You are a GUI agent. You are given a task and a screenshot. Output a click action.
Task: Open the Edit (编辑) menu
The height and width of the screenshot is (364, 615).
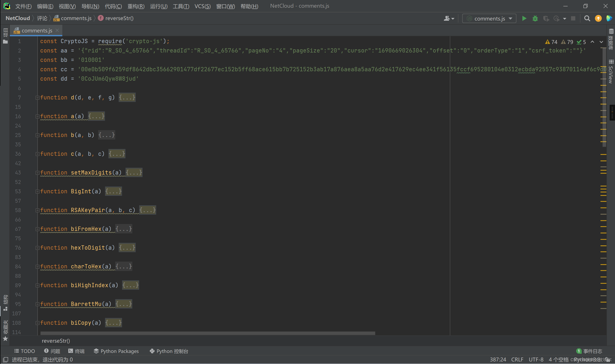pyautogui.click(x=45, y=6)
